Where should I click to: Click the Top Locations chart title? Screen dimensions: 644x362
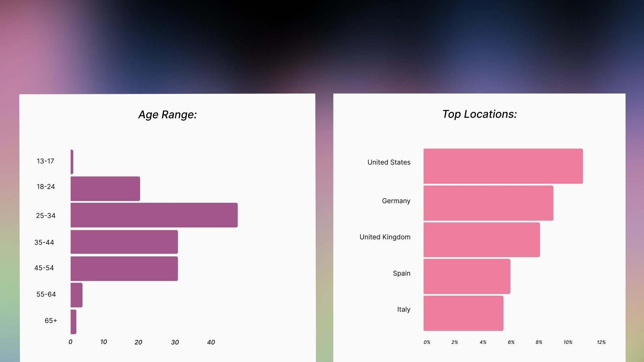479,114
